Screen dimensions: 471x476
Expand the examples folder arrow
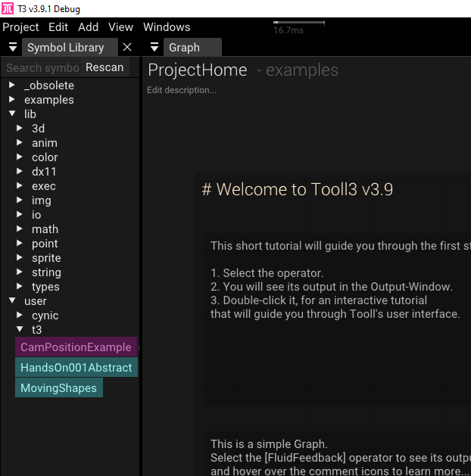tap(12, 99)
